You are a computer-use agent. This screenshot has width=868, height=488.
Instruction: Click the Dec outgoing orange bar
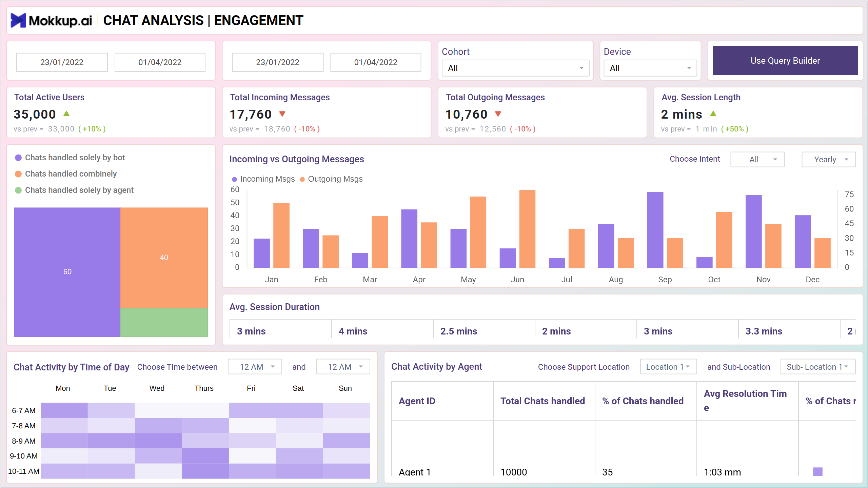tap(823, 253)
